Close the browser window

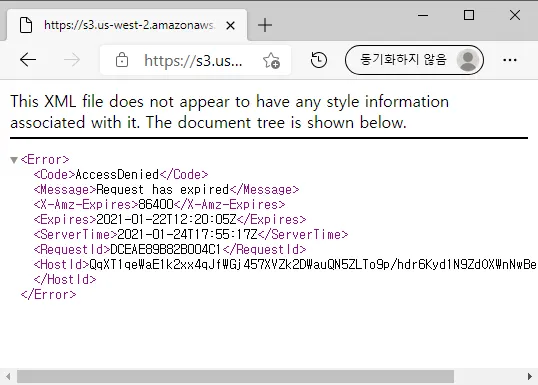click(515, 15)
